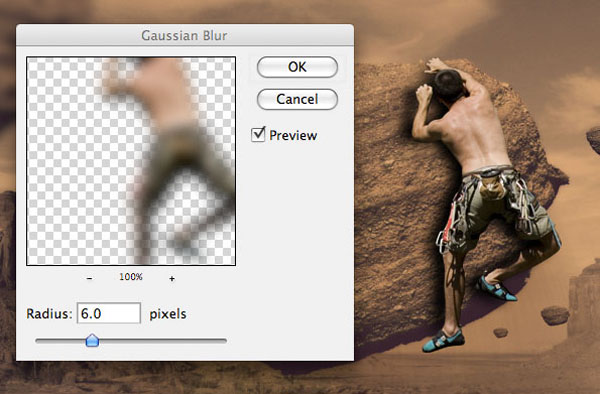The height and width of the screenshot is (394, 600).
Task: Click the Radius slider handle
Action: pos(92,340)
